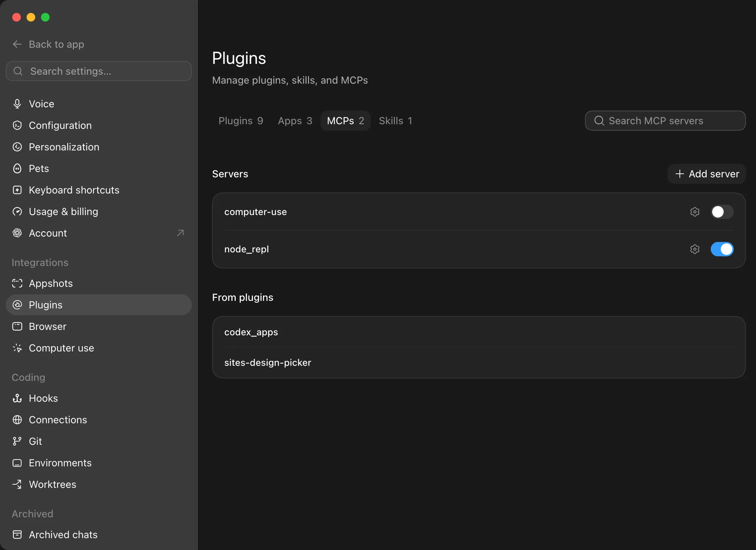Click magnifier icon in Search settings
This screenshot has height=550, width=756.
pos(18,71)
